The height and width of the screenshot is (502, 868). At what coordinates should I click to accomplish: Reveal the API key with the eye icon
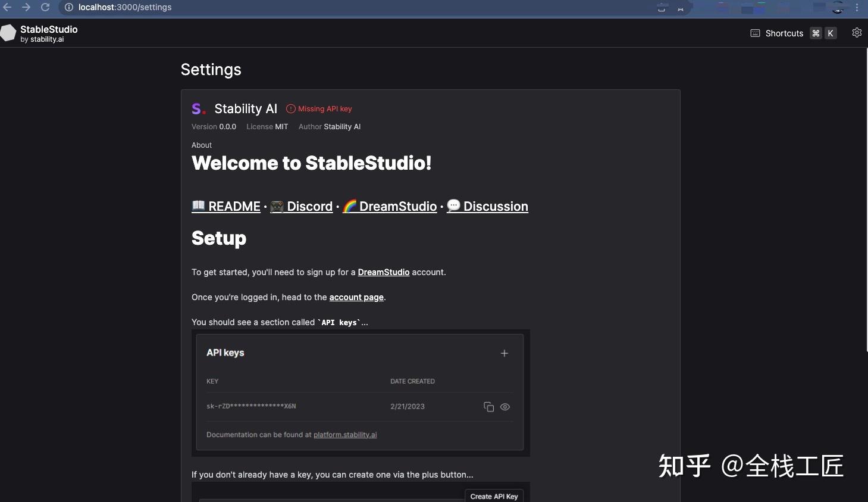click(505, 407)
